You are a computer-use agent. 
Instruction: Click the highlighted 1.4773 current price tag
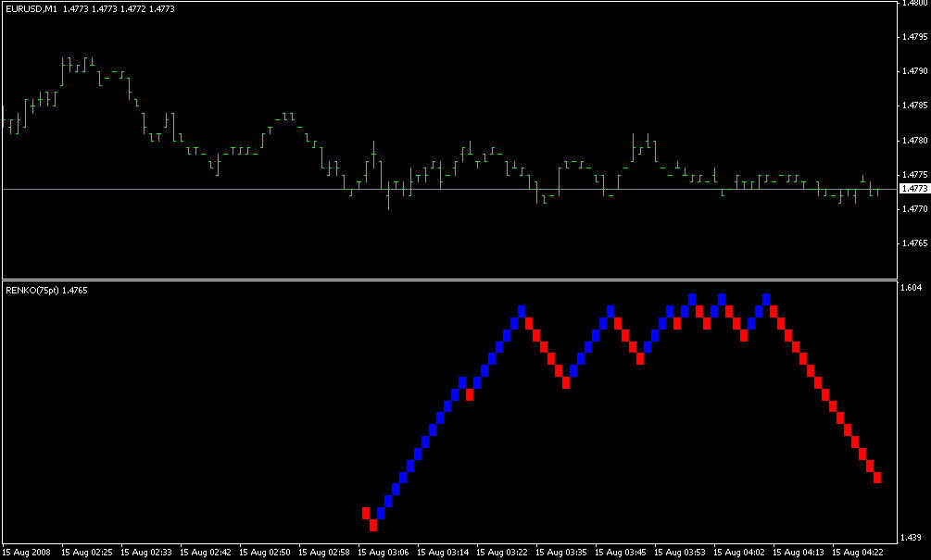(914, 189)
